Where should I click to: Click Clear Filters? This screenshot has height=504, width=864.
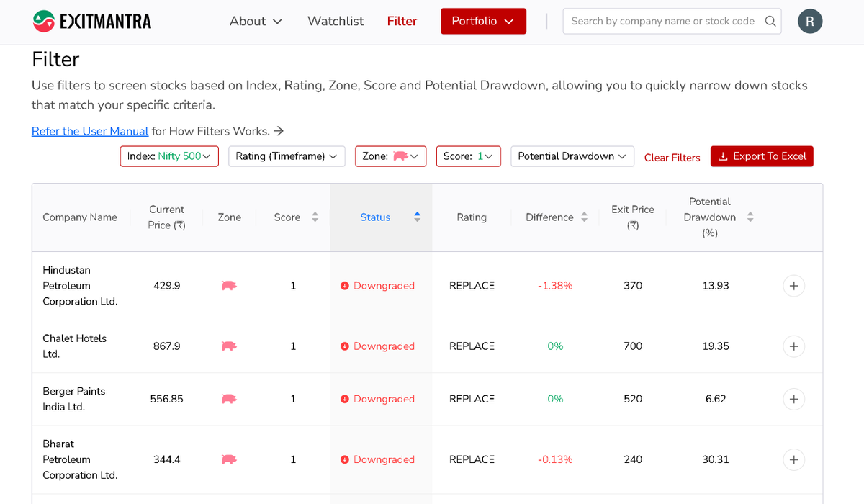click(672, 157)
